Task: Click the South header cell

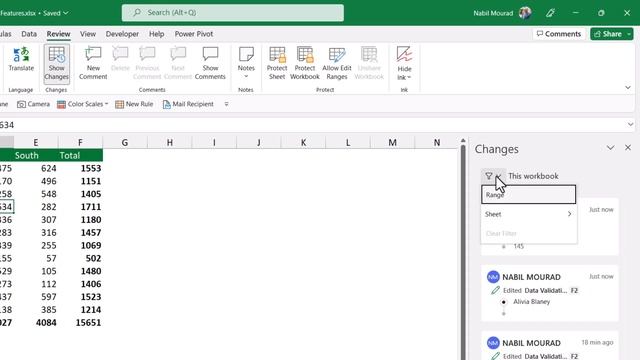Action: 36,156
